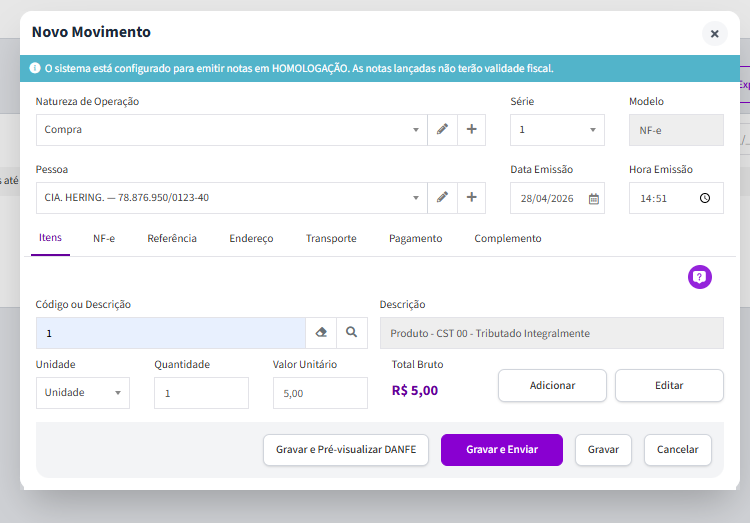This screenshot has width=750, height=523.
Task: Search products with magnifier icon
Action: (x=352, y=333)
